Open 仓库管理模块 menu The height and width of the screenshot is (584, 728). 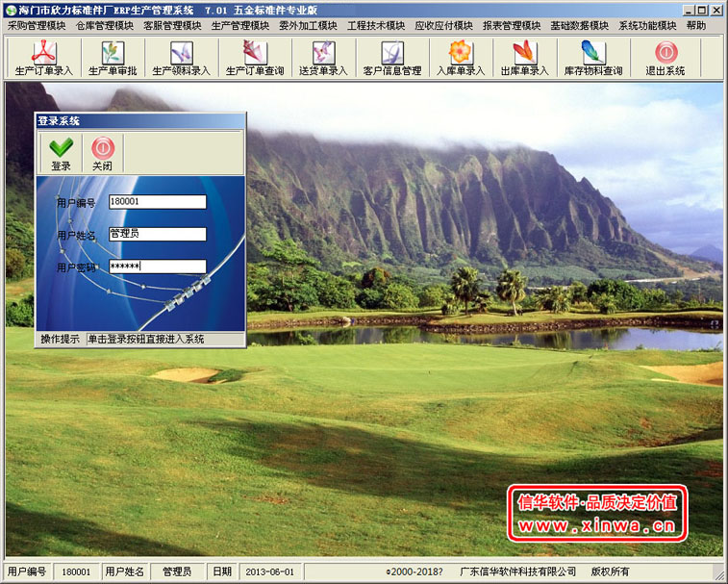(x=105, y=26)
